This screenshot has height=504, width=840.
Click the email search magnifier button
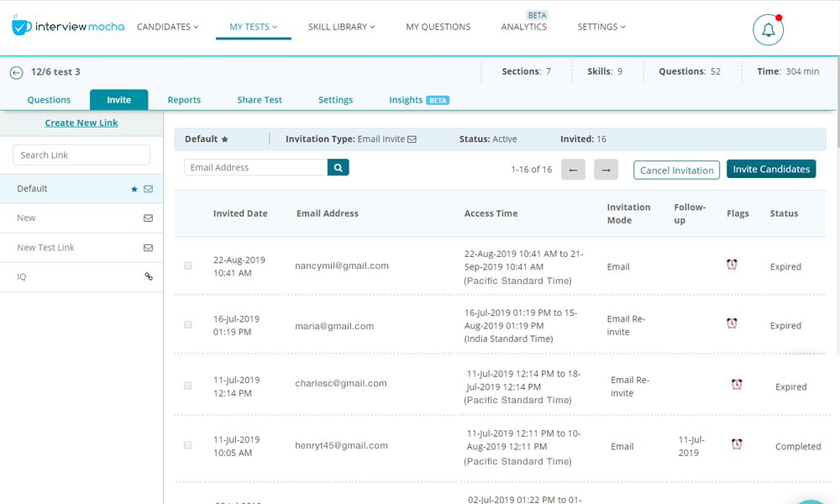338,168
